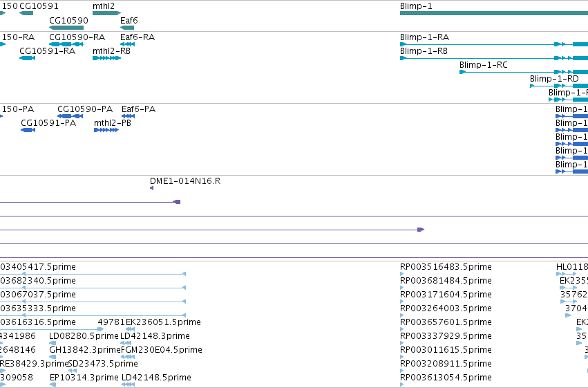Select the Blimp-1-RB transcript label
Image resolution: width=588 pixels, height=388 pixels.
click(x=424, y=51)
